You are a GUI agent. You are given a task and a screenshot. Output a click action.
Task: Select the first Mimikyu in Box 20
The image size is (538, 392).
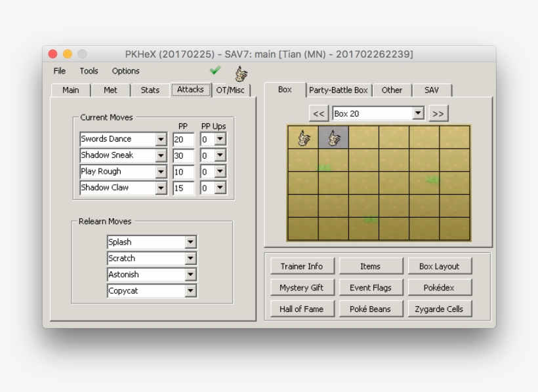[303, 138]
